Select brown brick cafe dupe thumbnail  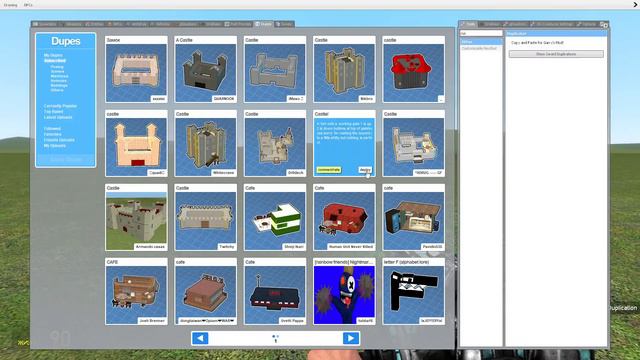pyautogui.click(x=205, y=291)
